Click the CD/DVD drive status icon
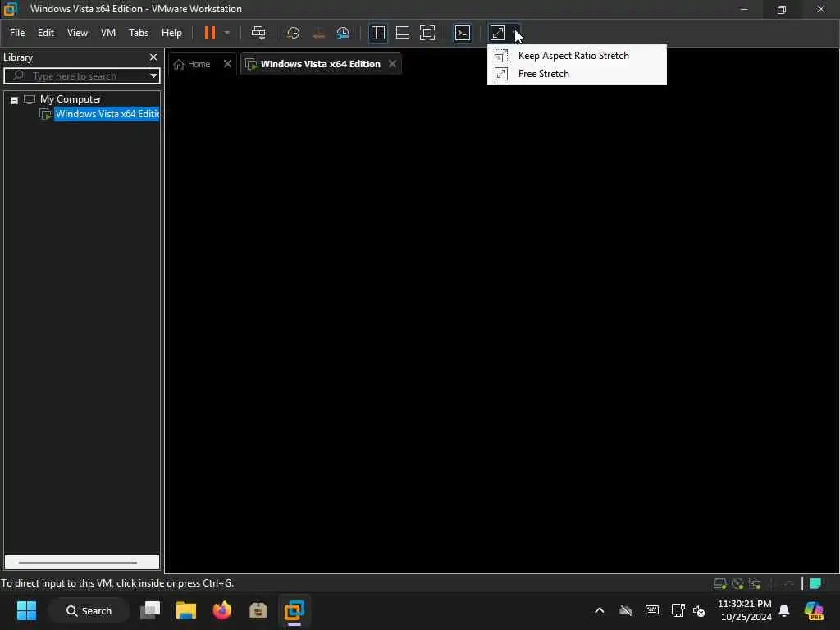Screen dimensions: 840x630 pos(737,583)
